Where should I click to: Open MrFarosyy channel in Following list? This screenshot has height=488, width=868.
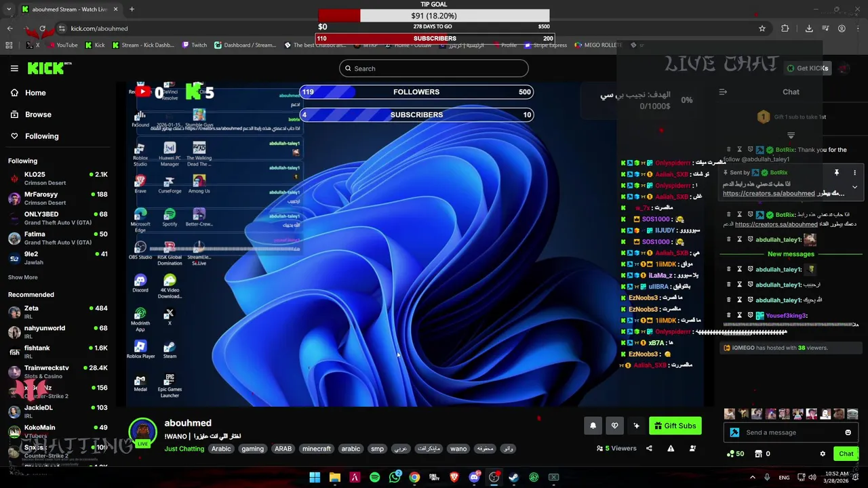pyautogui.click(x=58, y=199)
